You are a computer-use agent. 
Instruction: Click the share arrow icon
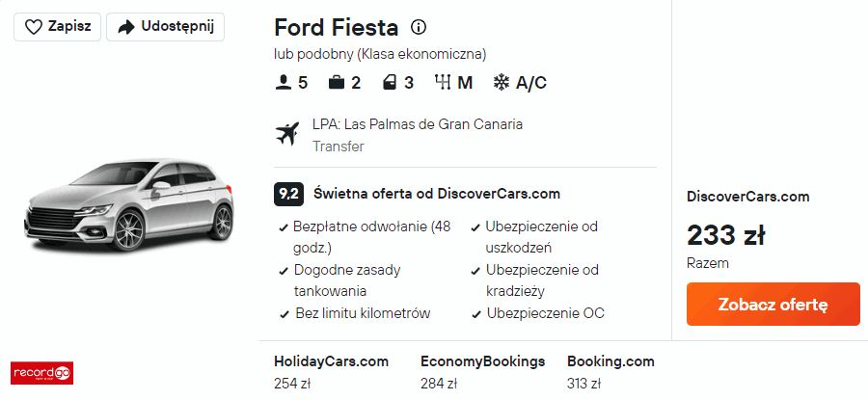pyautogui.click(x=125, y=27)
